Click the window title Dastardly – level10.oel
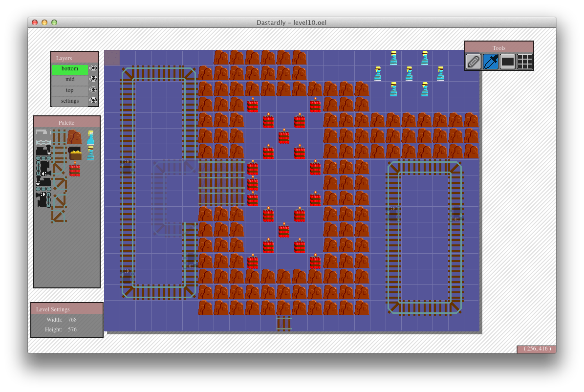Image resolution: width=584 pixels, height=392 pixels. [x=292, y=22]
